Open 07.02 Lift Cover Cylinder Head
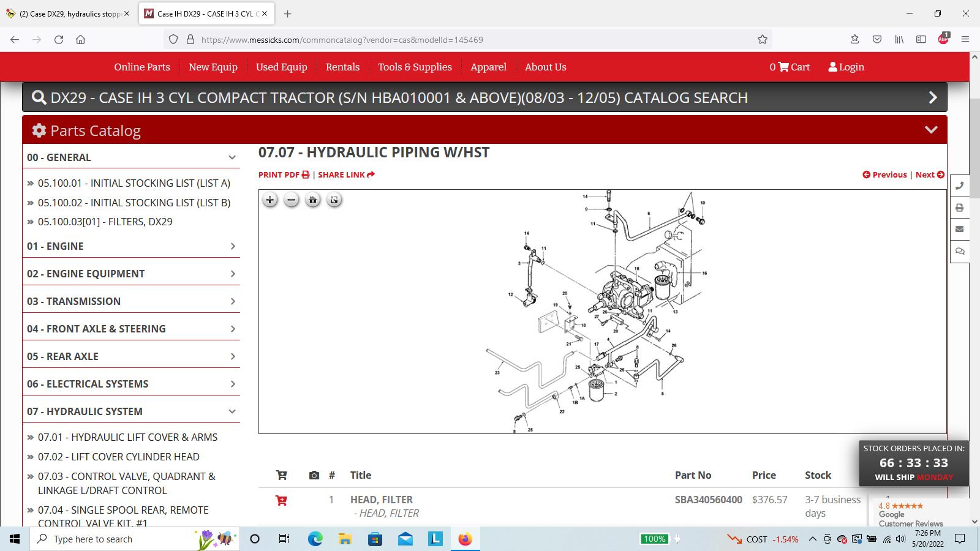980x551 pixels. click(119, 457)
